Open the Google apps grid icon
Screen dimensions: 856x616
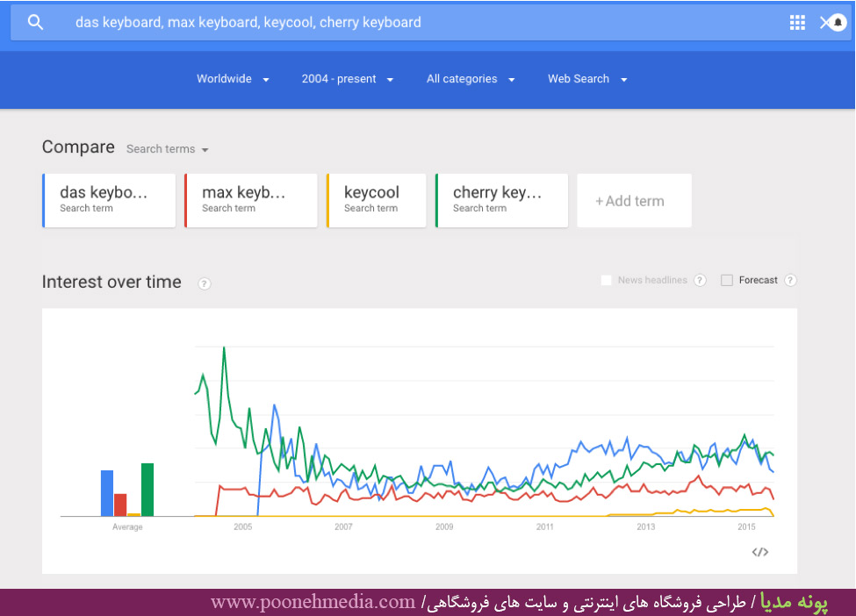pos(797,22)
